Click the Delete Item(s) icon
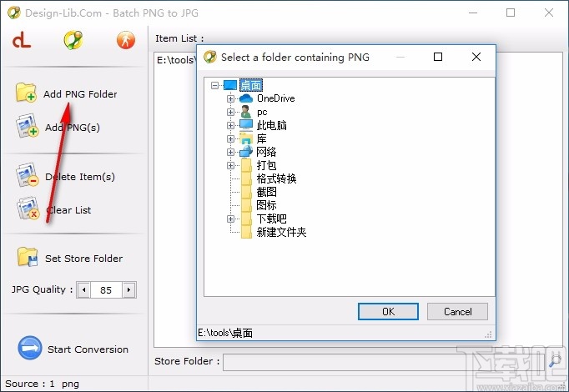This screenshot has height=392, width=569. (x=28, y=175)
